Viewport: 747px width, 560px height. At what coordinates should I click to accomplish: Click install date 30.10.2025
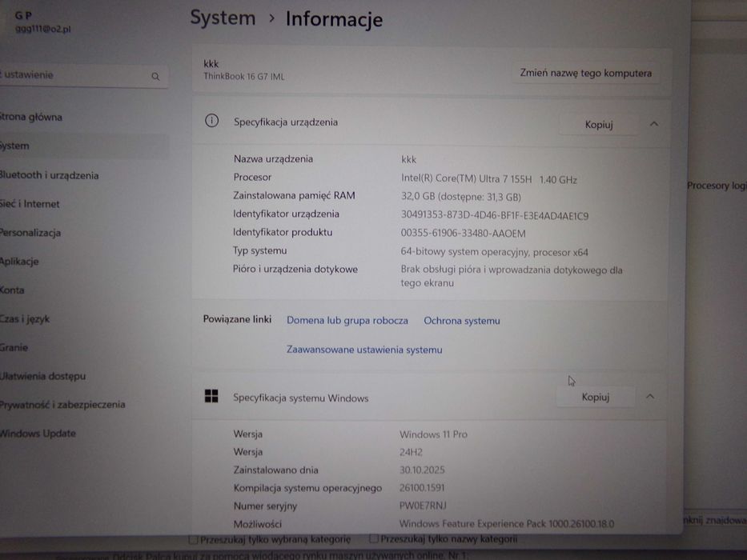pos(422,470)
